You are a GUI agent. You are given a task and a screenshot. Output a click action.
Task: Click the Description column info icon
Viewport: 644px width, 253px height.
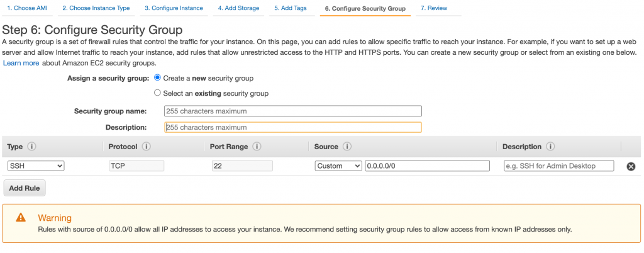pos(550,147)
